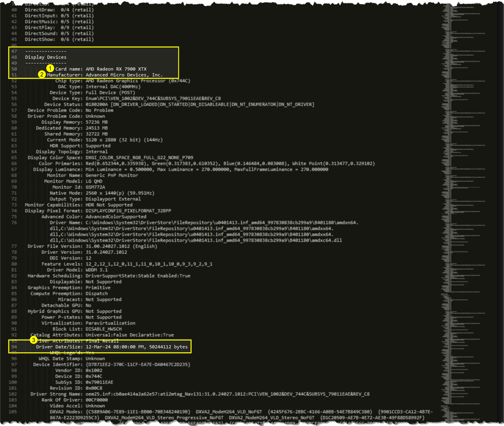Click the 'Chip type: AMD Radeon Graphics Processor' line

pyautogui.click(x=123, y=81)
